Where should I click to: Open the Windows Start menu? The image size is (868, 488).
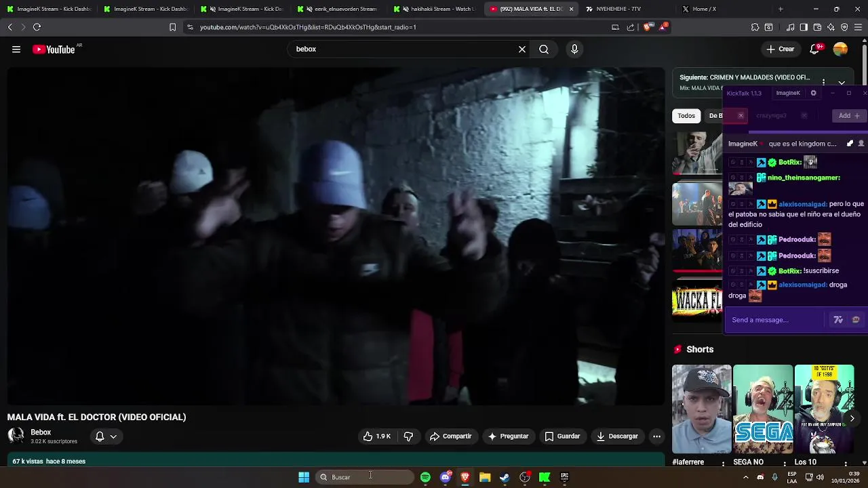pyautogui.click(x=304, y=477)
